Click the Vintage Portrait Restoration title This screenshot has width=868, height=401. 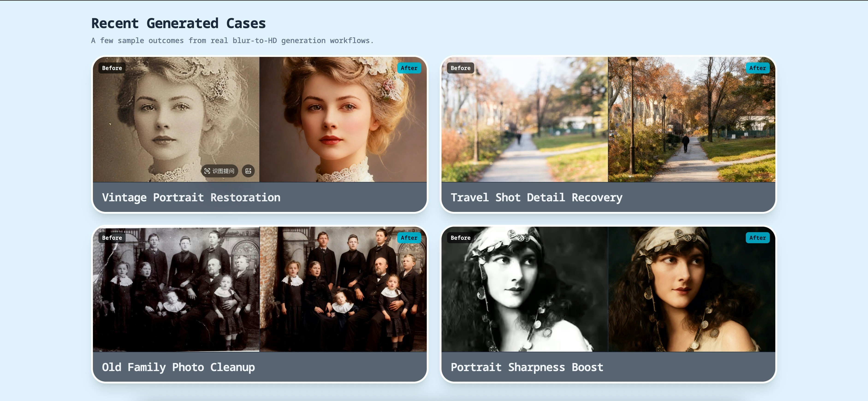point(191,197)
